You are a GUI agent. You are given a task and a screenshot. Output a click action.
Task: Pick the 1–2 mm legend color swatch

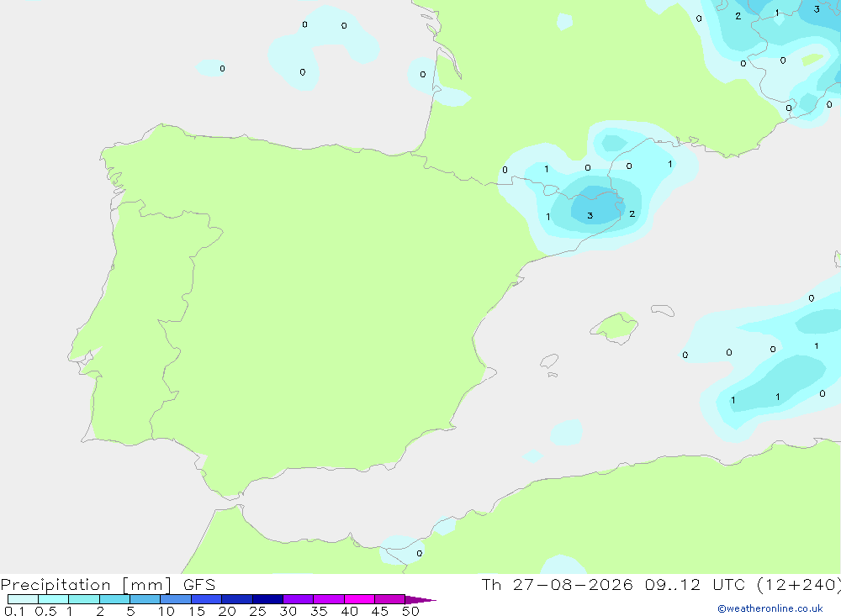[84, 599]
